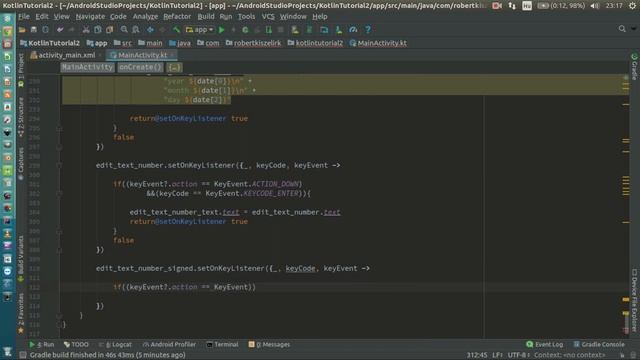
Task: Click the Replace toolbar icon
Action: pyautogui.click(x=136, y=30)
